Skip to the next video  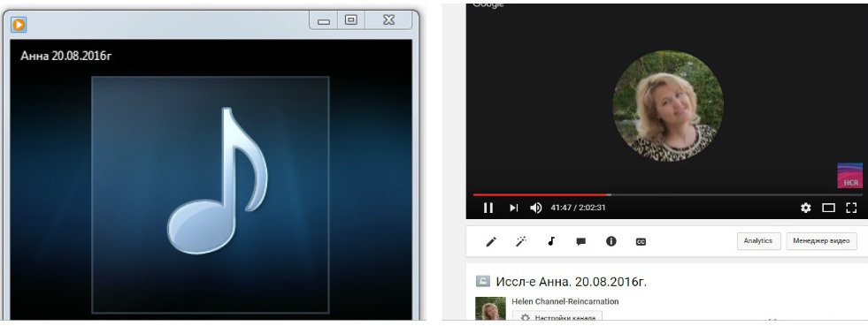click(x=514, y=208)
